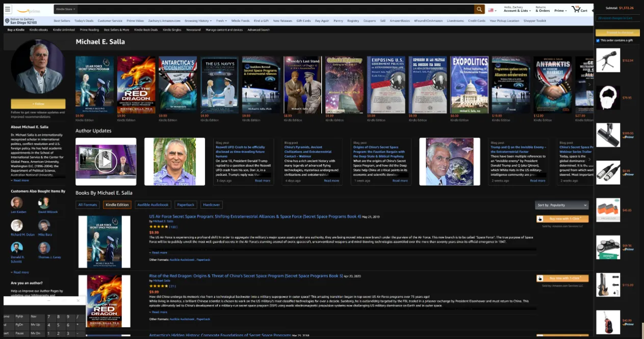Image resolution: width=644 pixels, height=339 pixels.
Task: Open the Prime dropdown in header
Action: [x=560, y=11]
